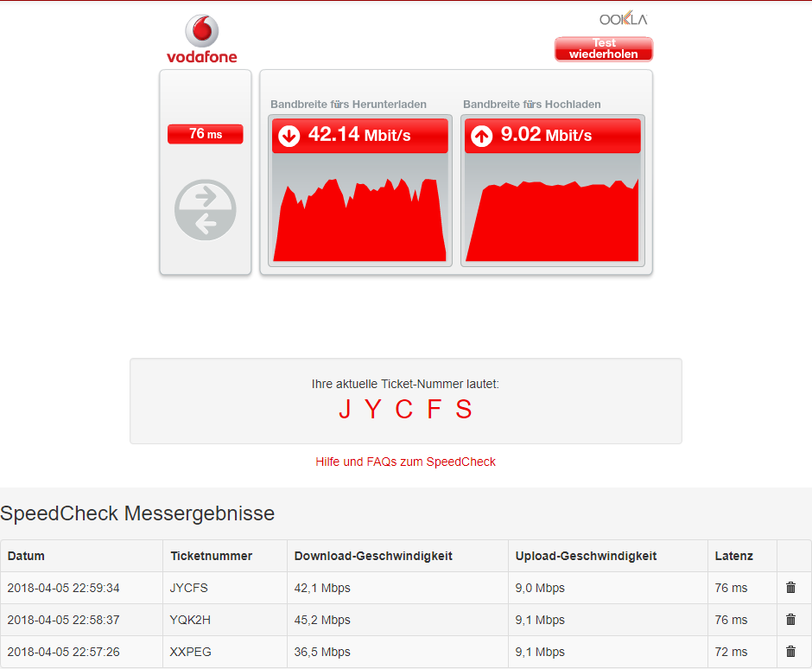812x669 pixels.
Task: Click the 76 ms latency badge
Action: [x=205, y=134]
